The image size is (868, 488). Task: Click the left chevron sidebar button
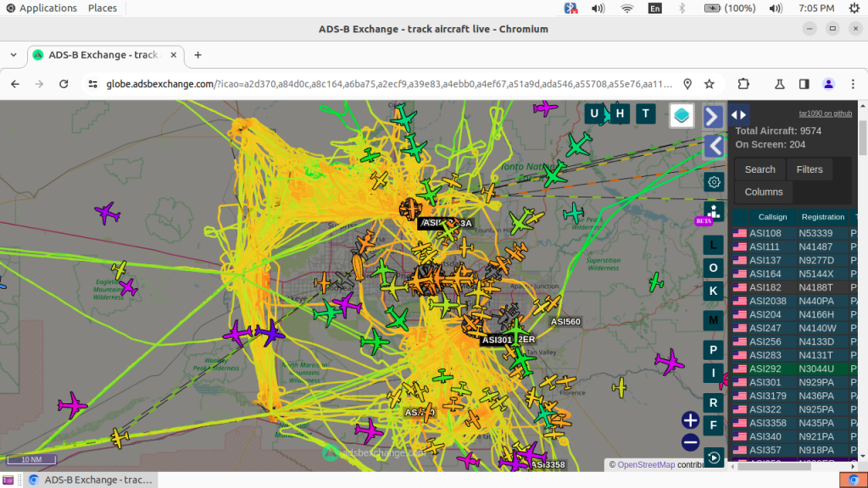[714, 147]
